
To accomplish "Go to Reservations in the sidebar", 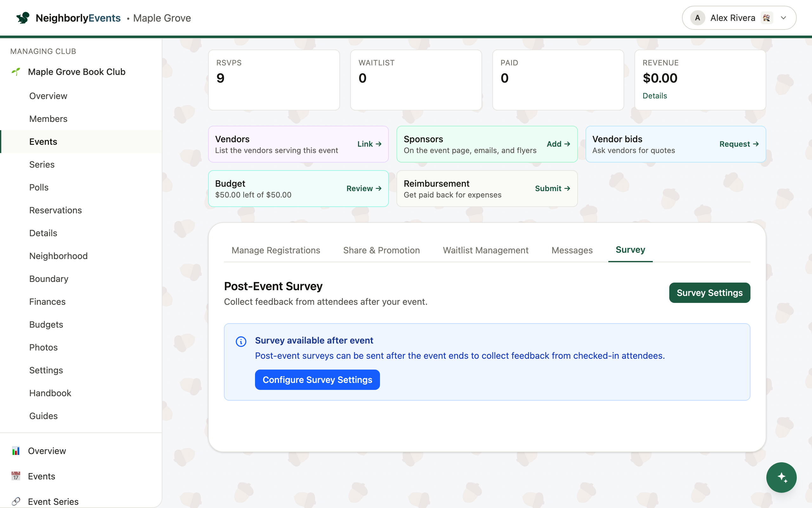I will (x=81, y=210).
